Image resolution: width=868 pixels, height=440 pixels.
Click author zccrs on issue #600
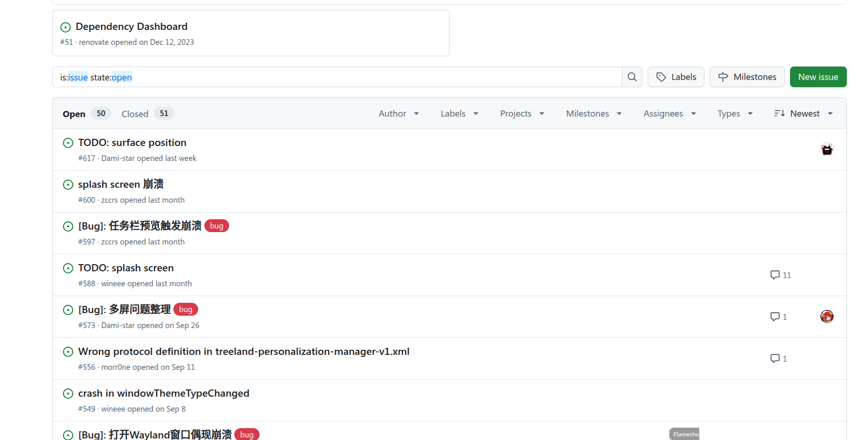pos(109,200)
